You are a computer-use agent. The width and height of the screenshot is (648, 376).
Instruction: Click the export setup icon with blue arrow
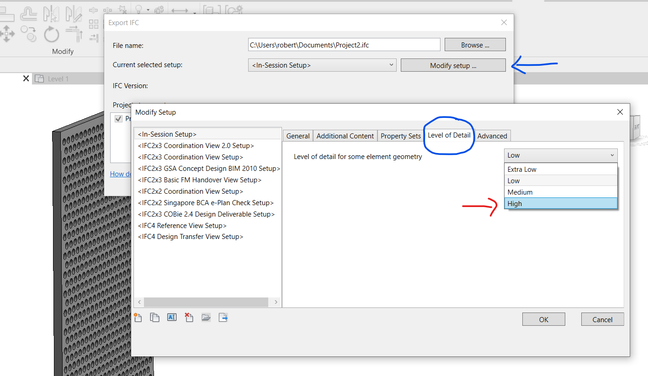[223, 317]
